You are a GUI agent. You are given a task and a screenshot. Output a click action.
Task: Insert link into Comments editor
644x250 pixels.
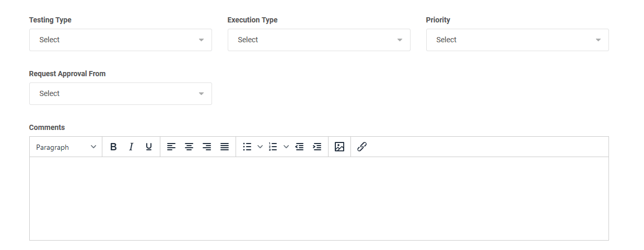tap(362, 147)
